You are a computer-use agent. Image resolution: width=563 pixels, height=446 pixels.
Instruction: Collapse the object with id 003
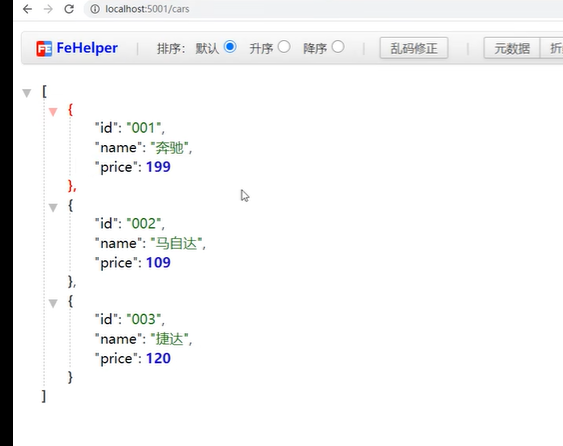[53, 303]
